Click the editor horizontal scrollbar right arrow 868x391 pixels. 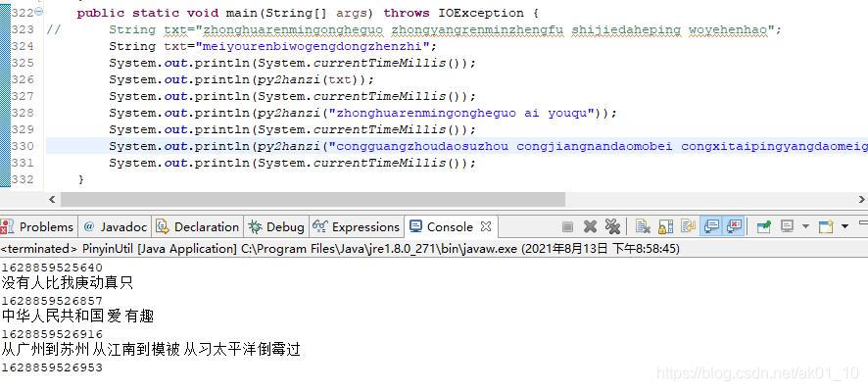click(862, 199)
